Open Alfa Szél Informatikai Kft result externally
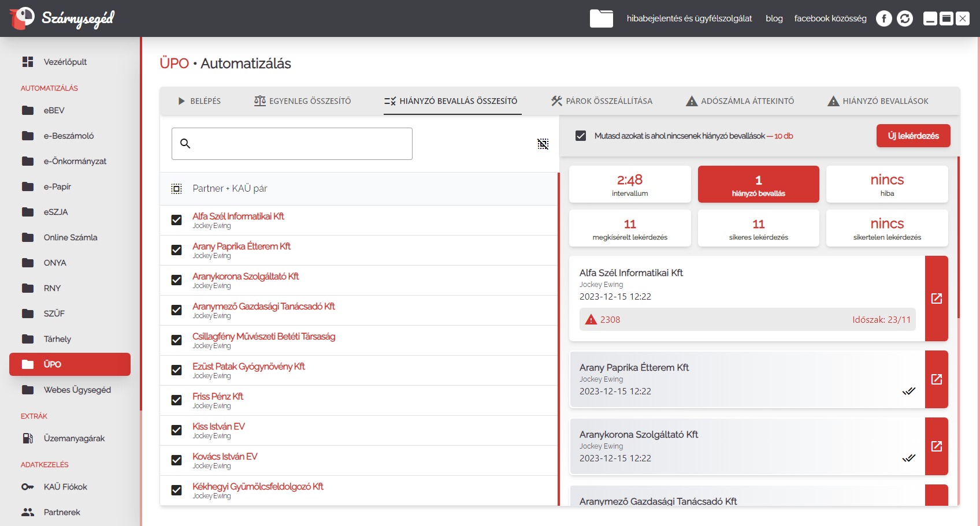980x526 pixels. [936, 299]
